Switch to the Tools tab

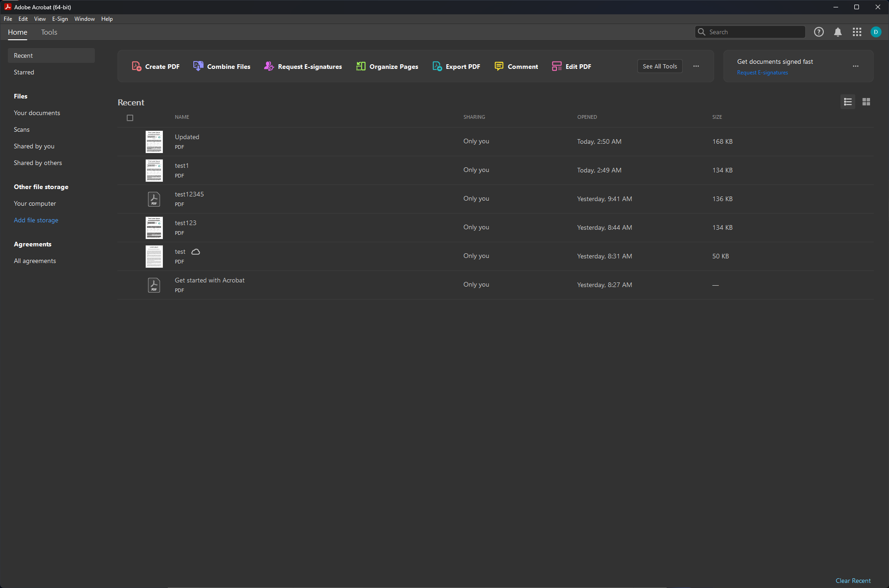coord(49,32)
